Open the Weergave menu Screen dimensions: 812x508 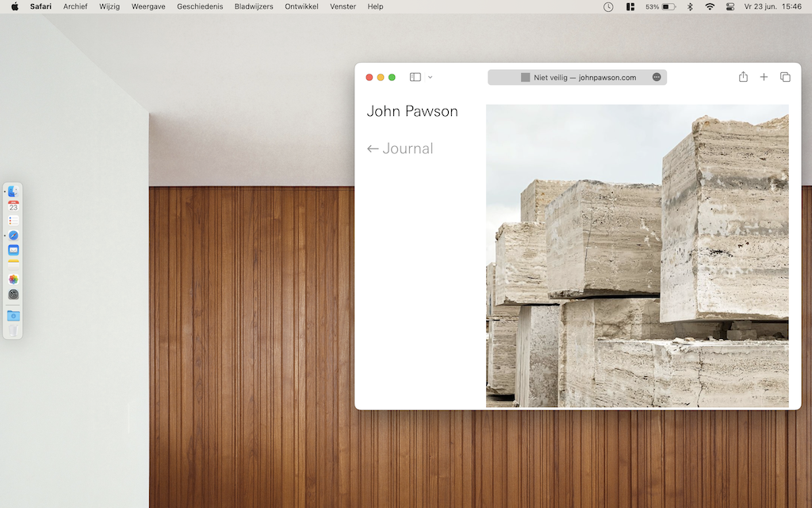click(x=148, y=6)
